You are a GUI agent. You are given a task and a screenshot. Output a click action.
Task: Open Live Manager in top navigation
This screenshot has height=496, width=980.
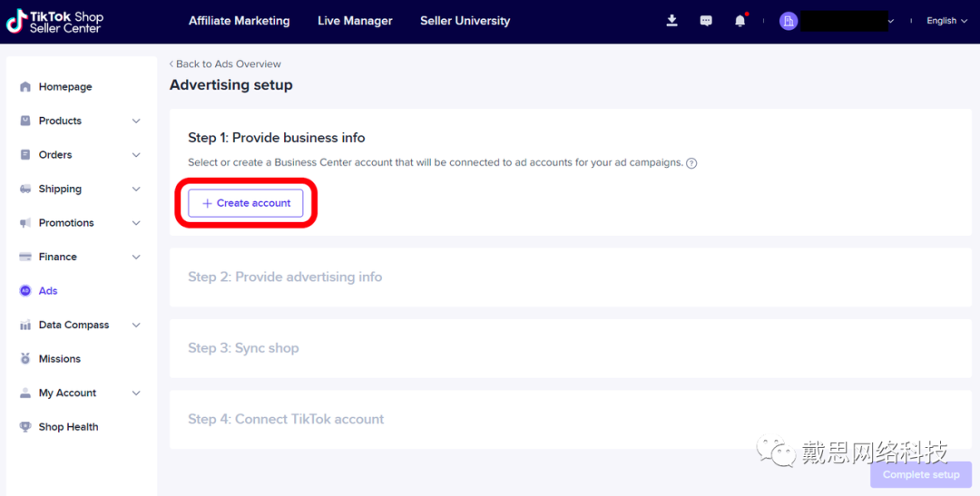(x=355, y=21)
